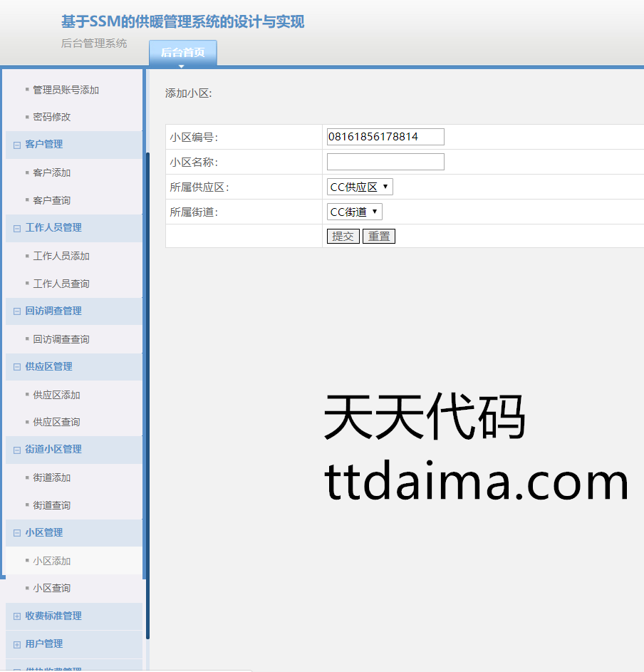Viewport: 644px width, 672px height.
Task: Open the 所属供应区 dropdown
Action: pos(360,187)
